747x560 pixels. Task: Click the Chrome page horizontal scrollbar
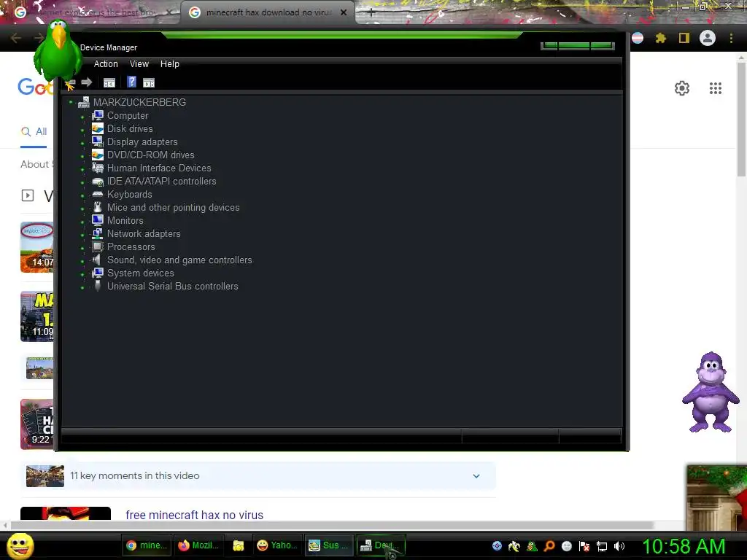(332, 525)
